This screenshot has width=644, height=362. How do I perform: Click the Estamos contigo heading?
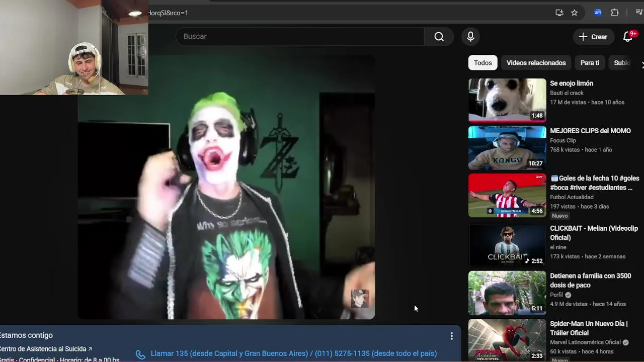pyautogui.click(x=26, y=335)
